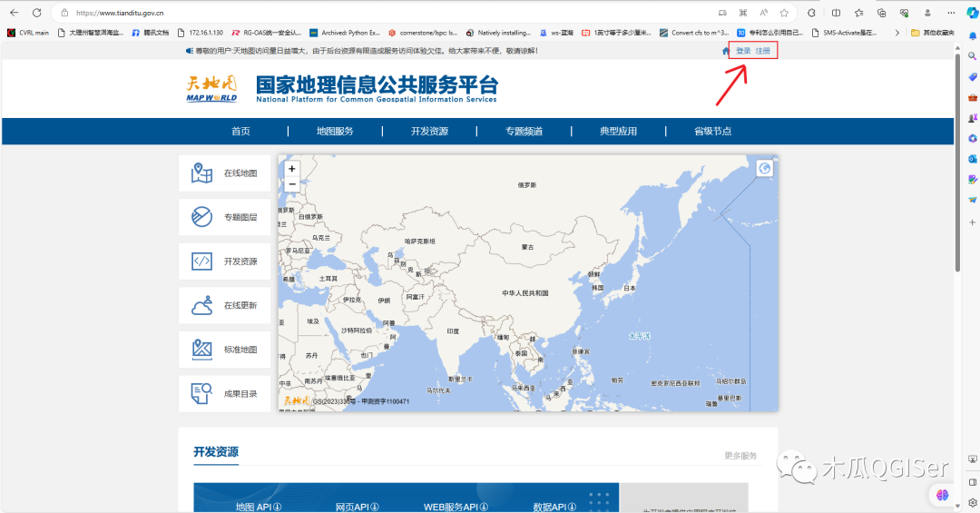
Task: Select the 网页API tab
Action: click(357, 507)
